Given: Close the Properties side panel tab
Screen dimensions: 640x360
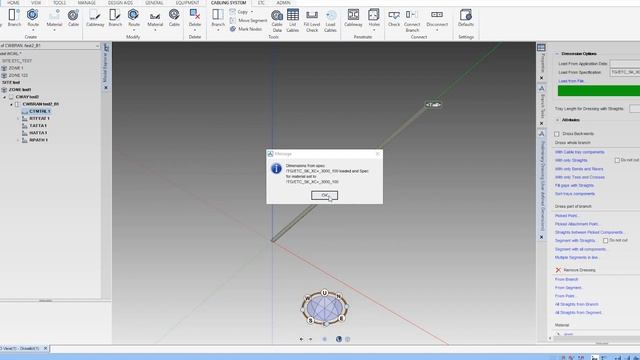Looking at the screenshot, I should click(541, 78).
